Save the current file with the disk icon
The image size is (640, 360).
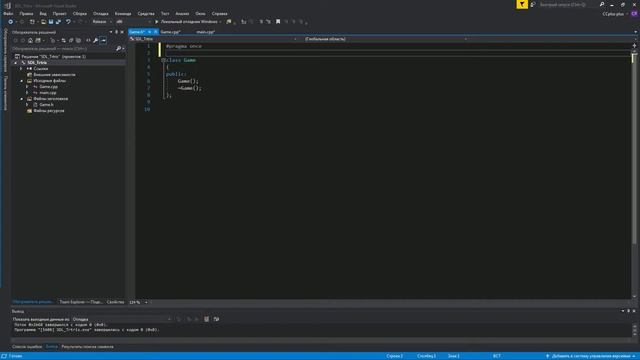coord(51,22)
